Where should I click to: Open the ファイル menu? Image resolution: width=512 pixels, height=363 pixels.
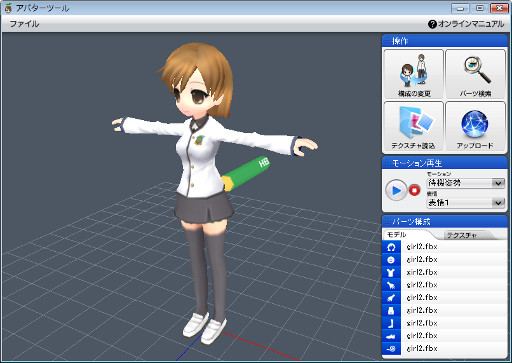tap(24, 24)
